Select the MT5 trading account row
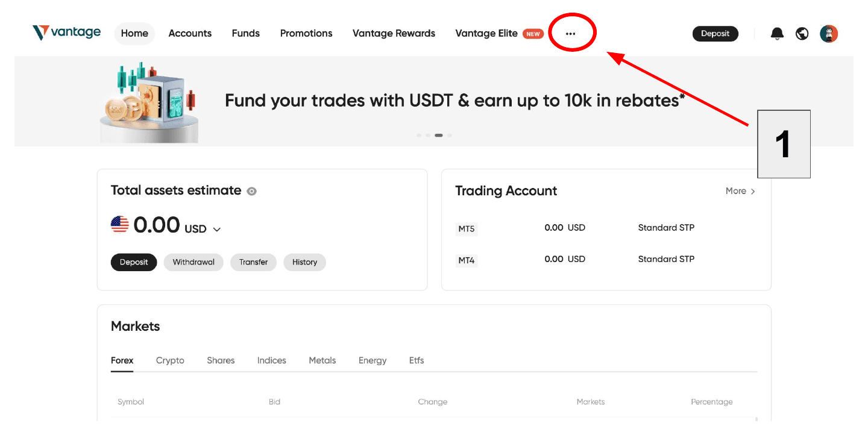Image resolution: width=868 pixels, height=429 pixels. (x=606, y=228)
